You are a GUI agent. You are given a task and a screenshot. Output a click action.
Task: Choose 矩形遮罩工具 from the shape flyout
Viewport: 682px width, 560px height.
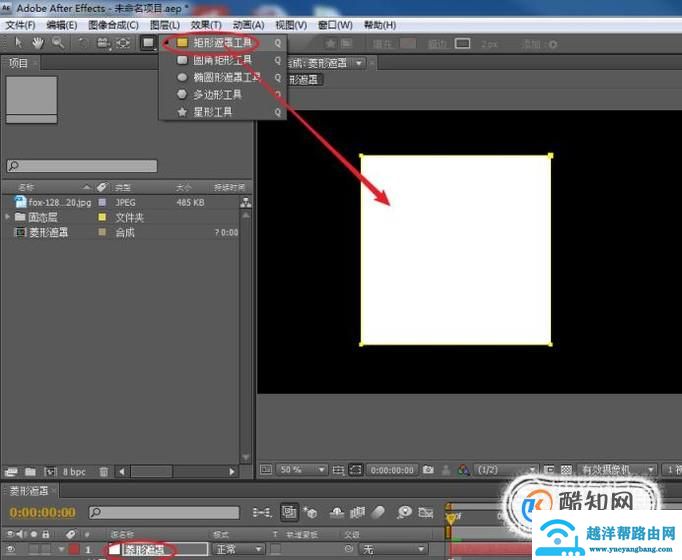tap(222, 43)
